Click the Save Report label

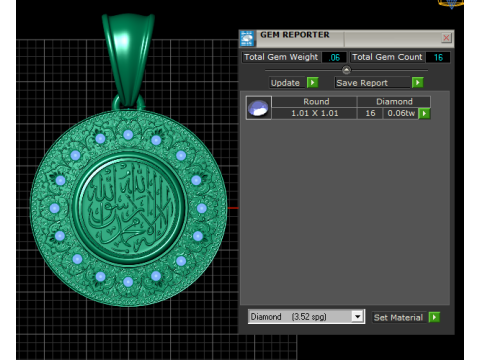coord(362,83)
